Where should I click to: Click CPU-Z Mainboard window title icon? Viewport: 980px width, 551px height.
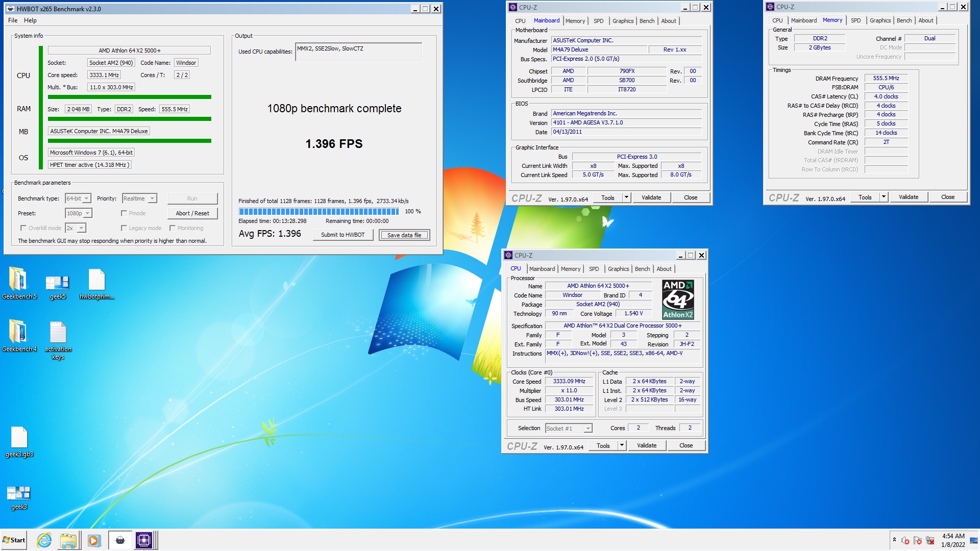tap(513, 7)
